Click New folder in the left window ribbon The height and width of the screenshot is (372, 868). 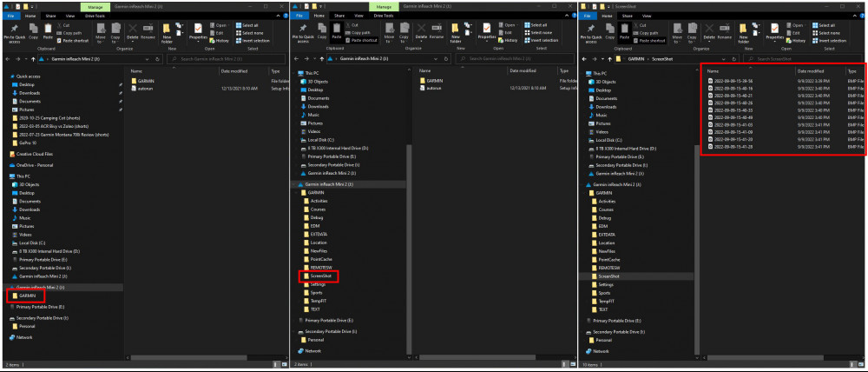coord(167,33)
